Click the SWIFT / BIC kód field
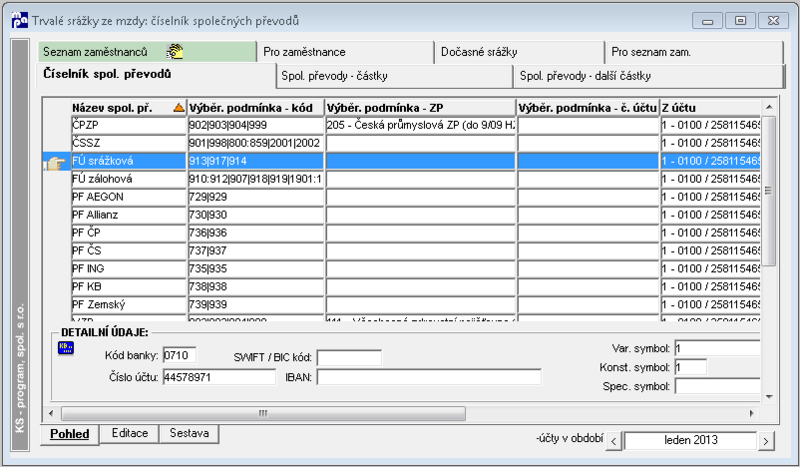 tap(349, 358)
